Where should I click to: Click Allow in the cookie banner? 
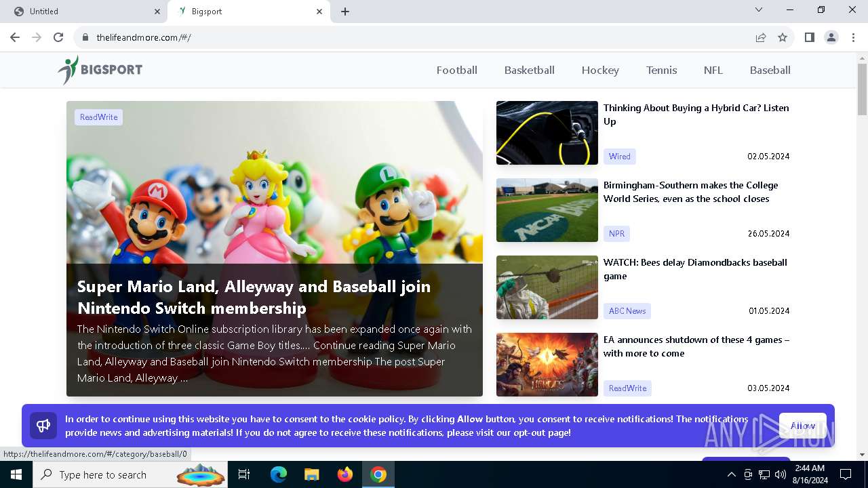coord(803,426)
